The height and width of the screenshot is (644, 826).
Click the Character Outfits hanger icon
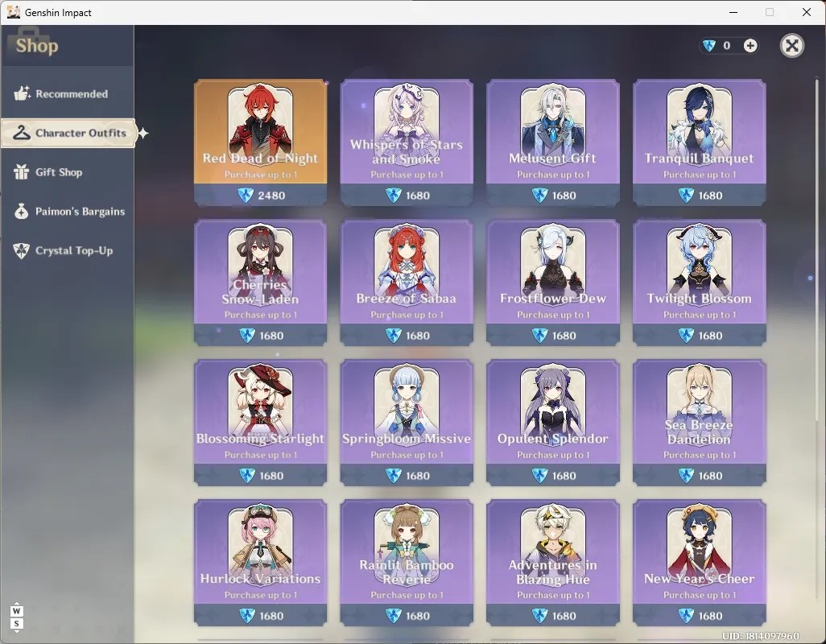(22, 133)
